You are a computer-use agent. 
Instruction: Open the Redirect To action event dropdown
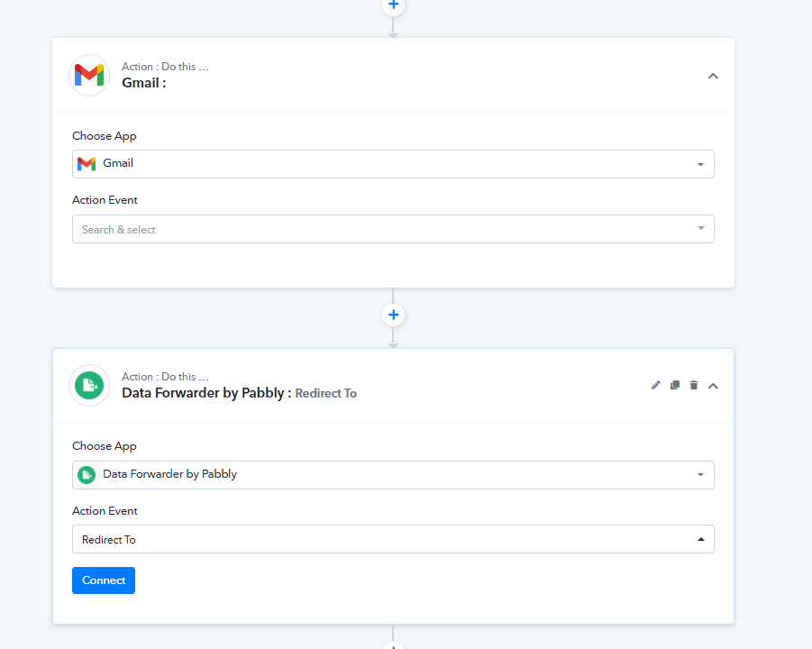393,539
